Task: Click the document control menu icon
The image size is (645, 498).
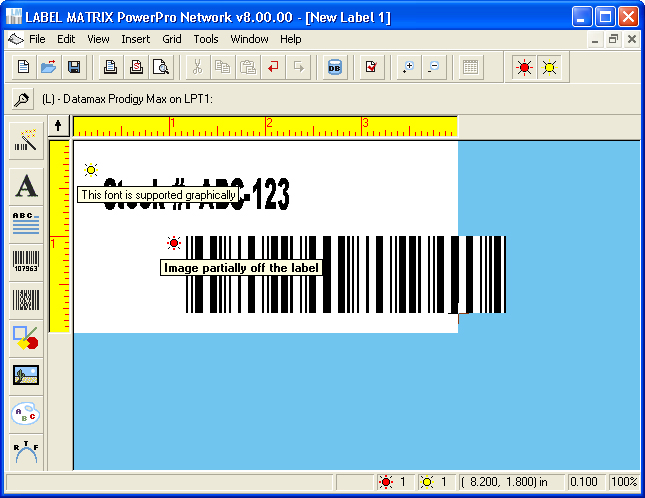Action: pos(16,39)
